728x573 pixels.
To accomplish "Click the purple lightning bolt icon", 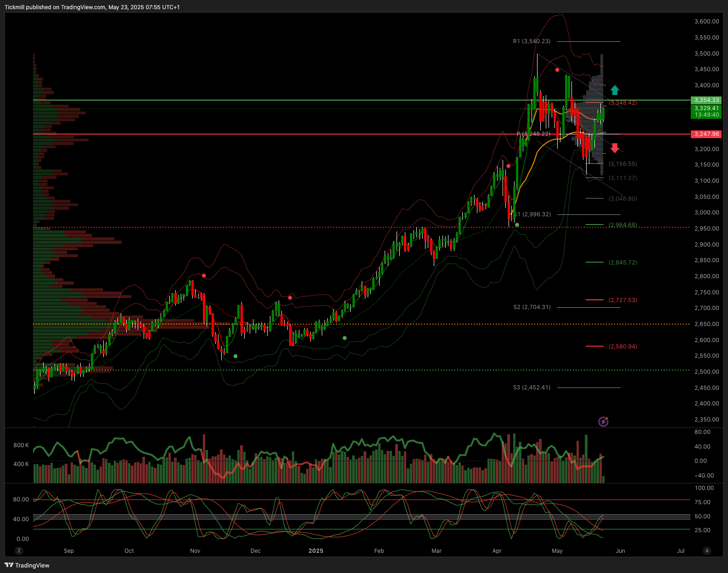I will point(603,421).
